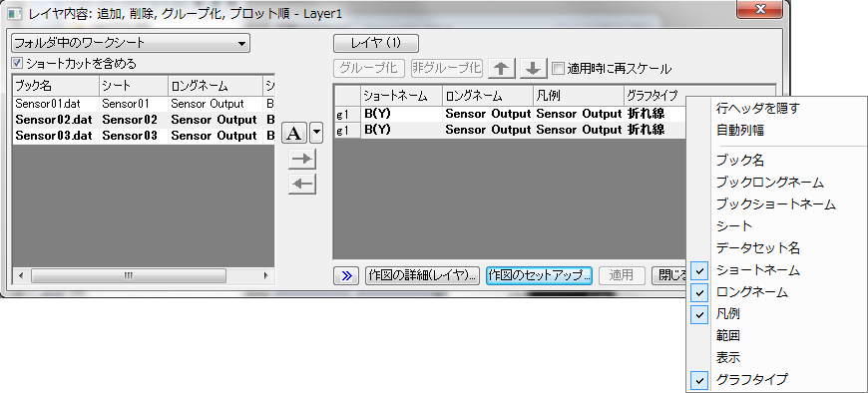This screenshot has height=393, width=868.
Task: Click 作図のセットアップ... button
Action: tap(539, 275)
